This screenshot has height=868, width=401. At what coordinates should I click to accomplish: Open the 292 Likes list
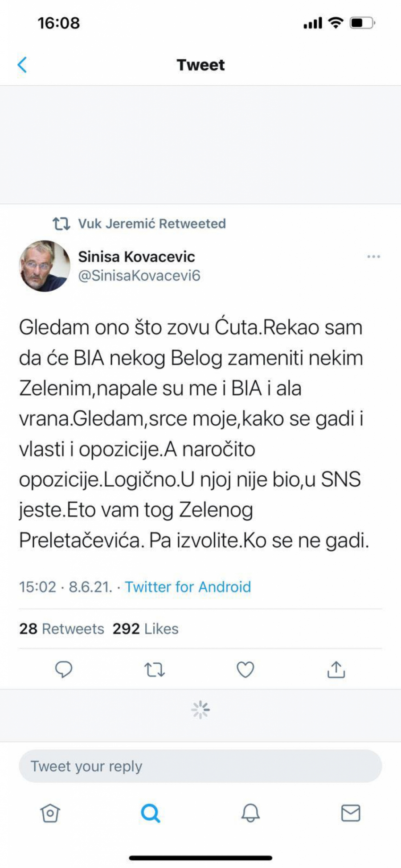click(x=146, y=628)
